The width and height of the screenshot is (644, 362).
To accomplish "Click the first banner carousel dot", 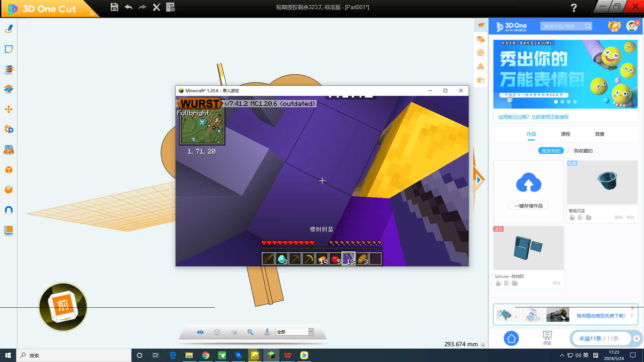I will click(556, 102).
